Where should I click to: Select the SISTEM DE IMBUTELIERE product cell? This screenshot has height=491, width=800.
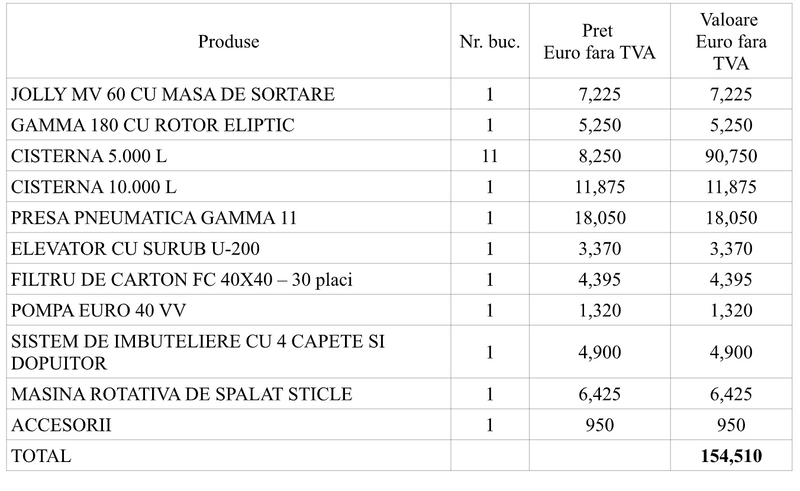[x=200, y=351]
